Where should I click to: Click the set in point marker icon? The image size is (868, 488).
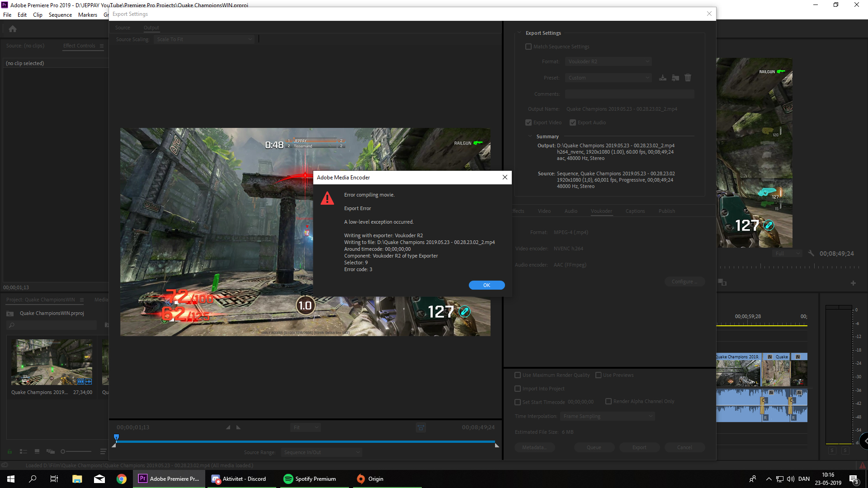[x=228, y=427]
